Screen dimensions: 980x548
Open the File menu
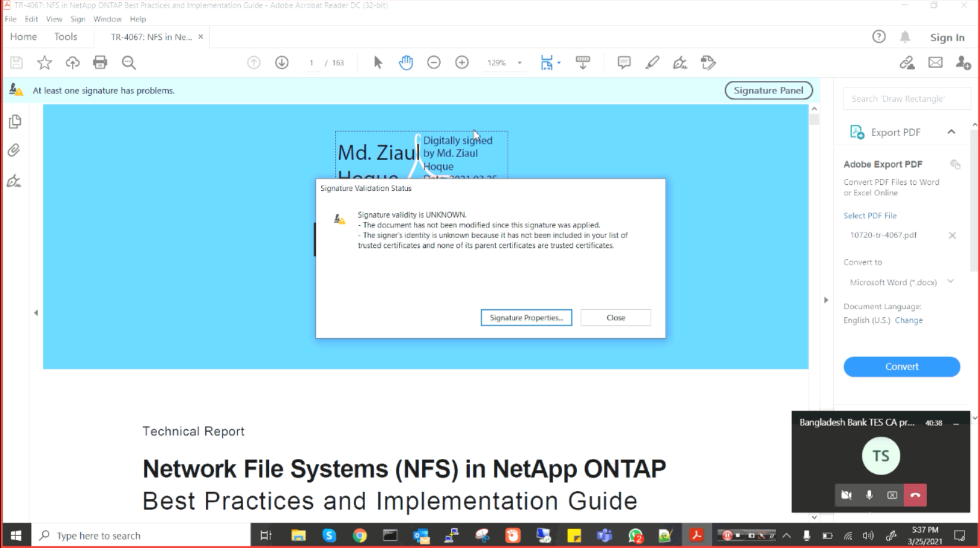click(x=11, y=19)
